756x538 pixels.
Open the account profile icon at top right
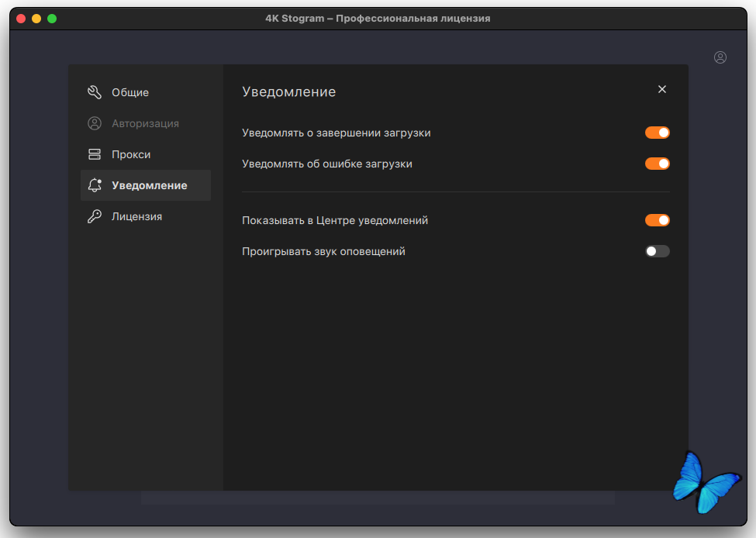tap(720, 57)
